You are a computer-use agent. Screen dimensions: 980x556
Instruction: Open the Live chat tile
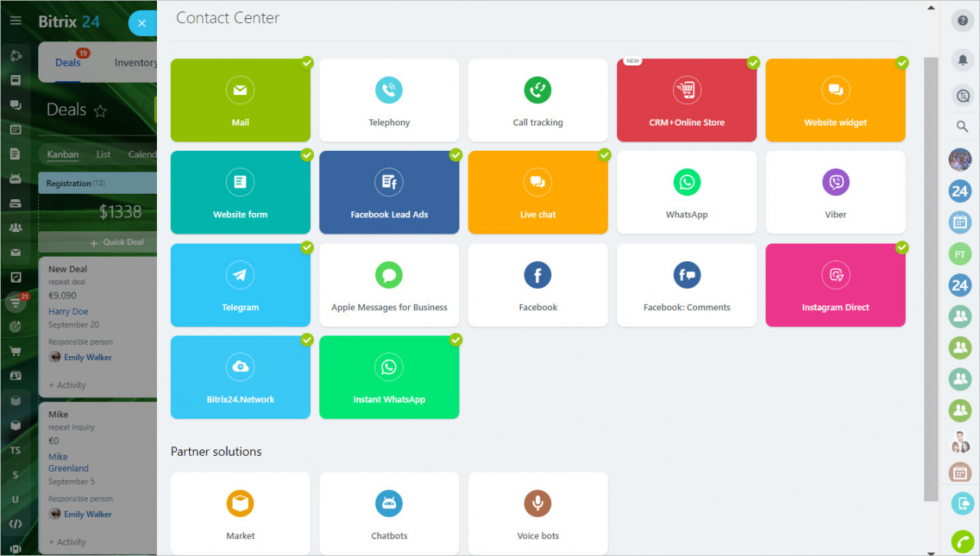(537, 192)
